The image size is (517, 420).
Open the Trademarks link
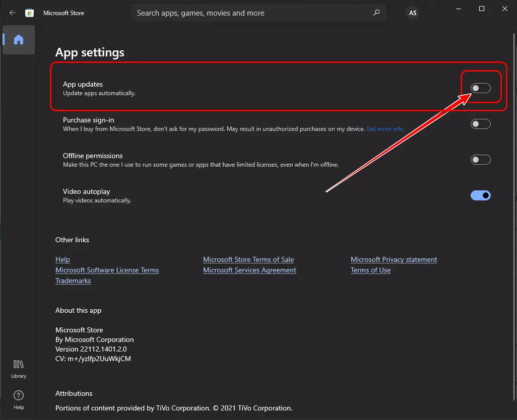tap(73, 281)
